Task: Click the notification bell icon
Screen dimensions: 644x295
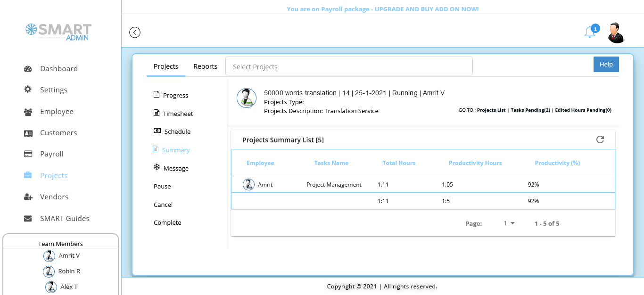Action: [589, 32]
